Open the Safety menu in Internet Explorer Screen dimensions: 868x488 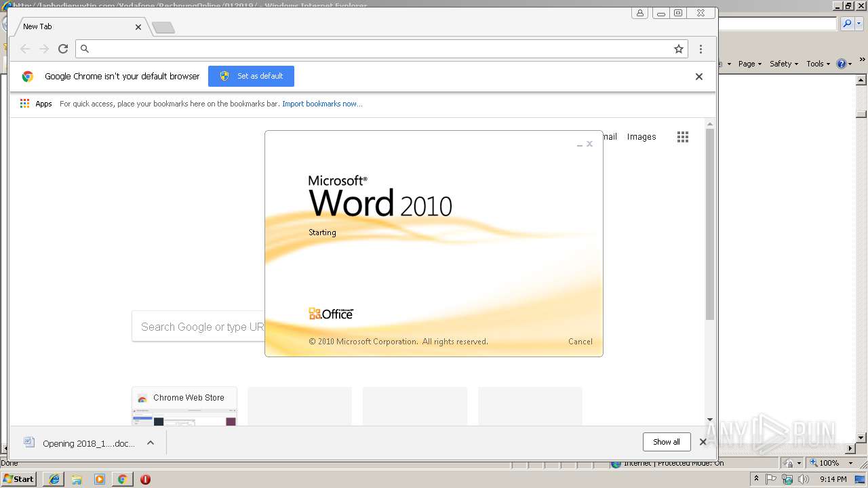click(x=784, y=64)
